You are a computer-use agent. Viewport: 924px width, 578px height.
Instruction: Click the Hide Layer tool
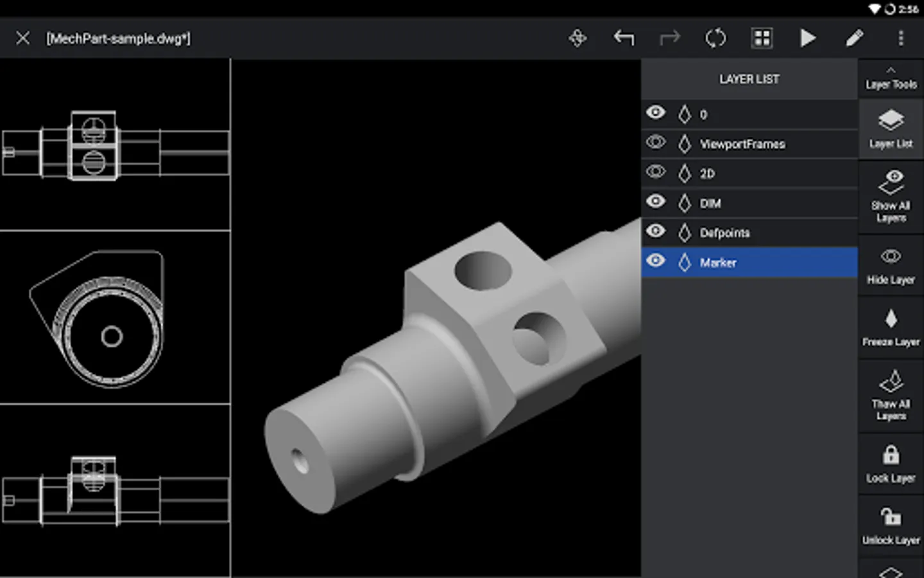891,267
